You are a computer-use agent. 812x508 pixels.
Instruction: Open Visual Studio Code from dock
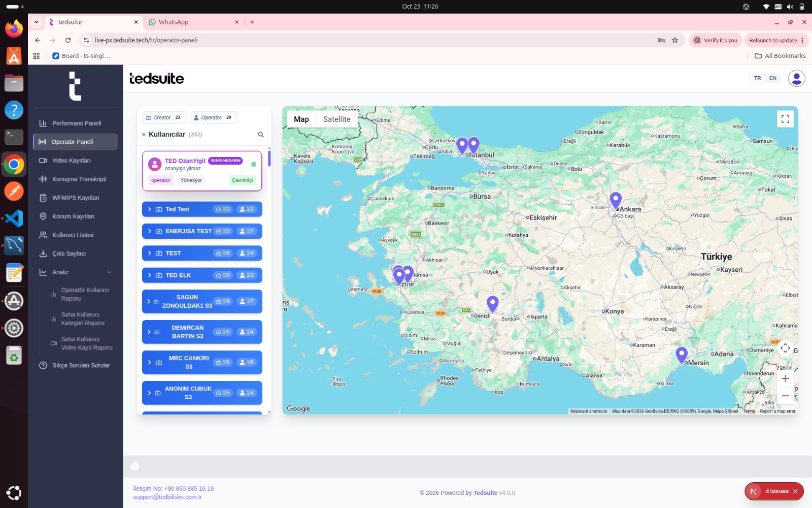point(14,218)
